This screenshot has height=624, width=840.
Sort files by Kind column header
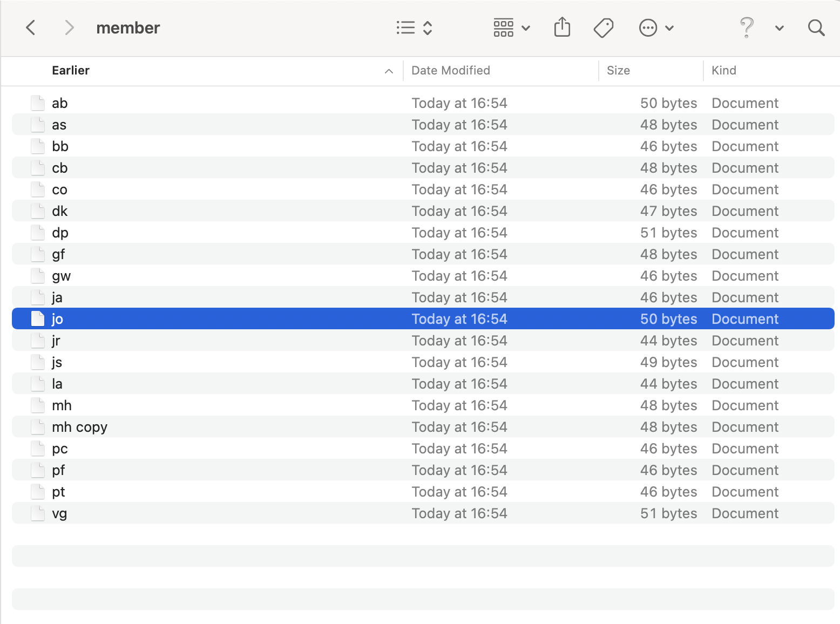click(x=723, y=71)
